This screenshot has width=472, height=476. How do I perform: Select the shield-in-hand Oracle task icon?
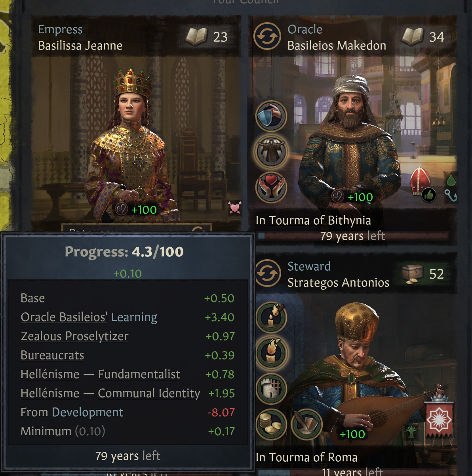coord(271,116)
